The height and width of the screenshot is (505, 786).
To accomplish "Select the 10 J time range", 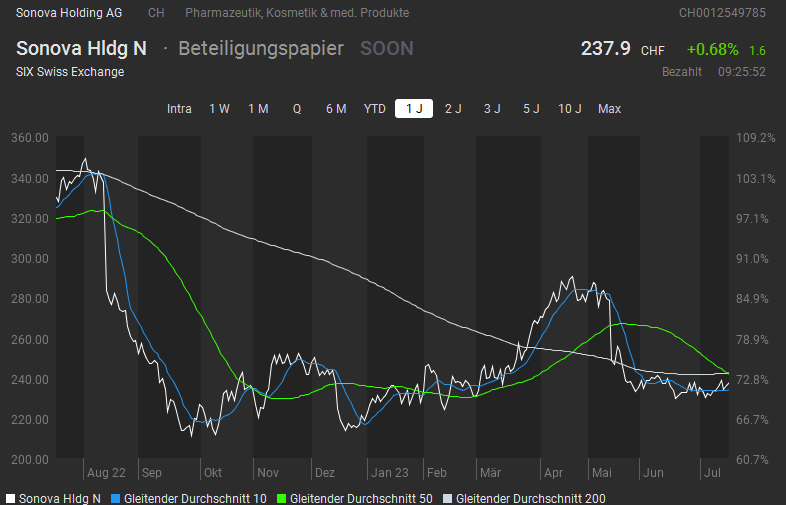I will 570,109.
